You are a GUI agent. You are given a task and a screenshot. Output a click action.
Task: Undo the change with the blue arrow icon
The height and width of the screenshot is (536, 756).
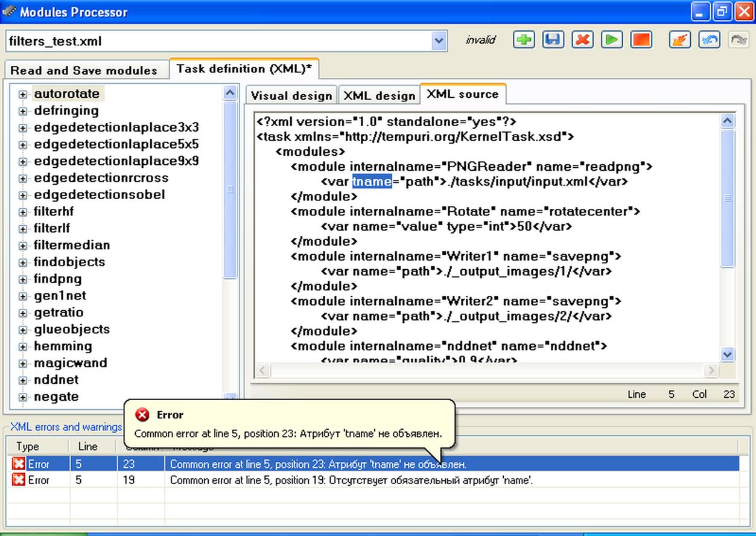tap(710, 40)
